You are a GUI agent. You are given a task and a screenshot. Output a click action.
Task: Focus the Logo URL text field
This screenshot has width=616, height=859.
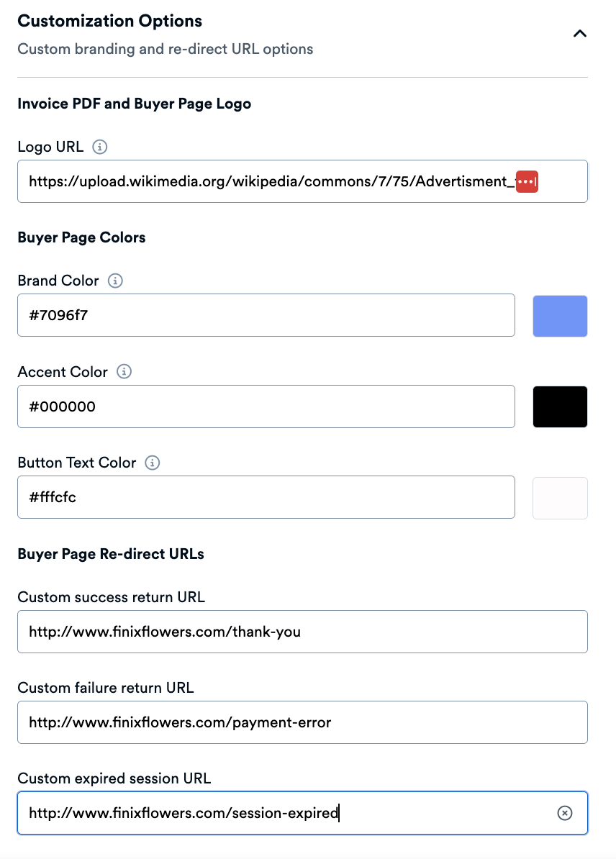[x=266, y=181]
